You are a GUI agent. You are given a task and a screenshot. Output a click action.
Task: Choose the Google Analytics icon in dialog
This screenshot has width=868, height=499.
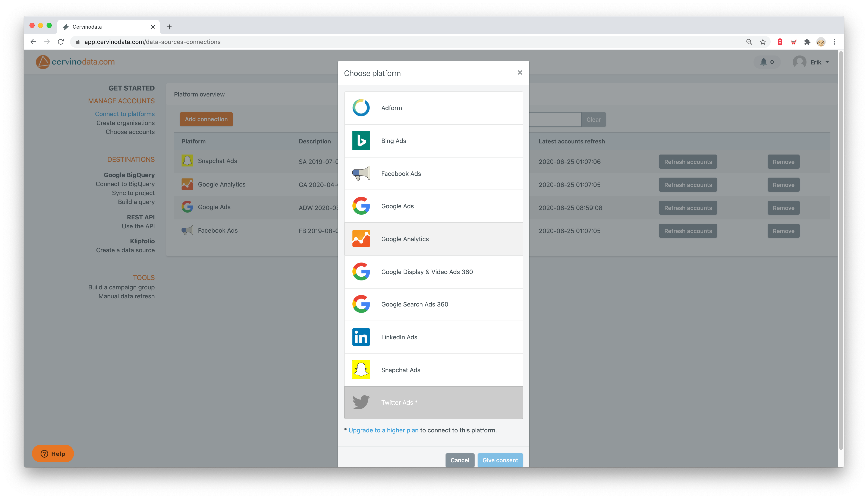pos(361,239)
